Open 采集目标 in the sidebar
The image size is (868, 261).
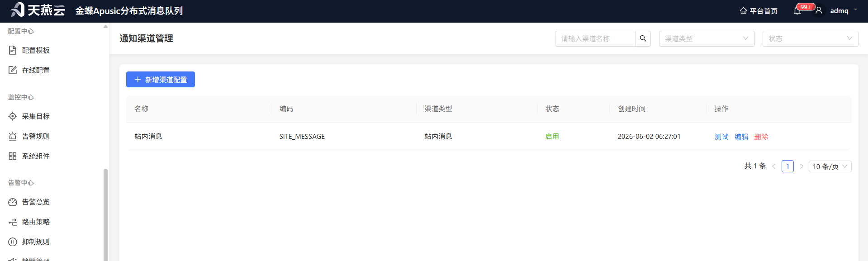pyautogui.click(x=36, y=116)
